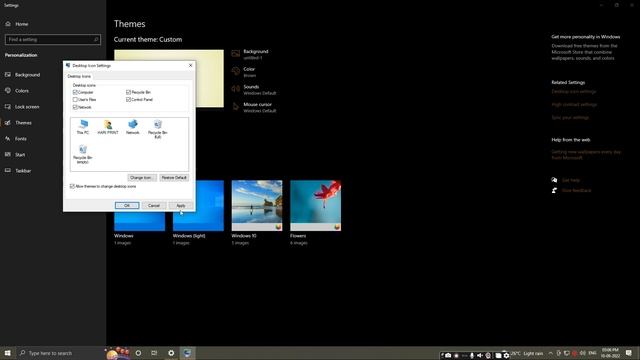Click the Color palette icon in theme details
The width and height of the screenshot is (640, 360).
pos(236,71)
